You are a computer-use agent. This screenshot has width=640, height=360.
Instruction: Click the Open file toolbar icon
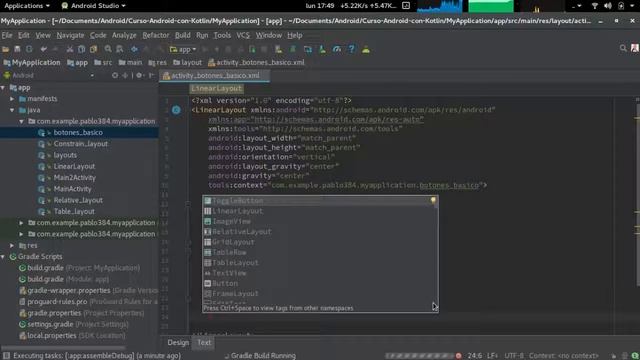pos(6,49)
